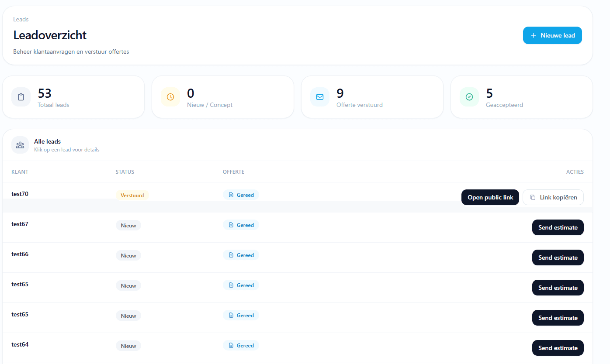
Task: Click the Nieuw status badge of test66
Action: [128, 256]
